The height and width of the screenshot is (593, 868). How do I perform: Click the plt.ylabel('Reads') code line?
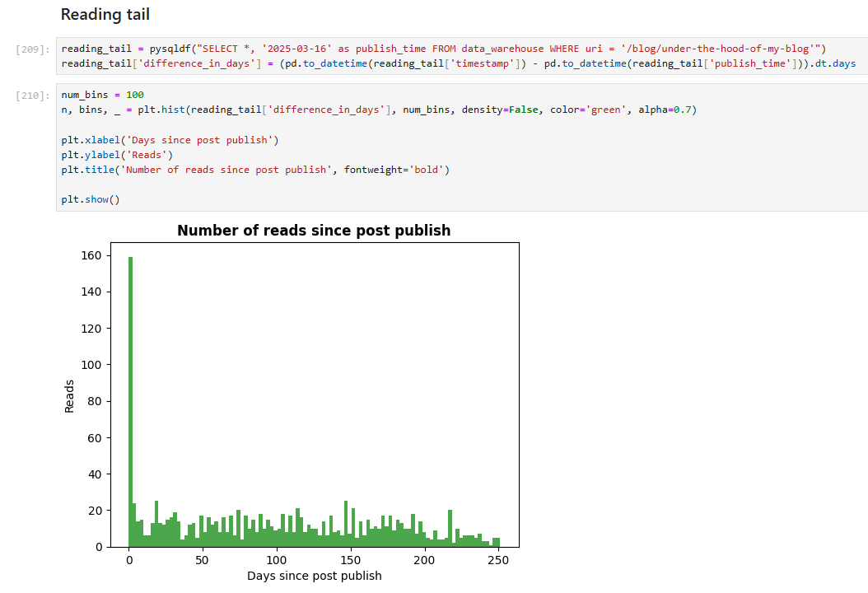[117, 155]
